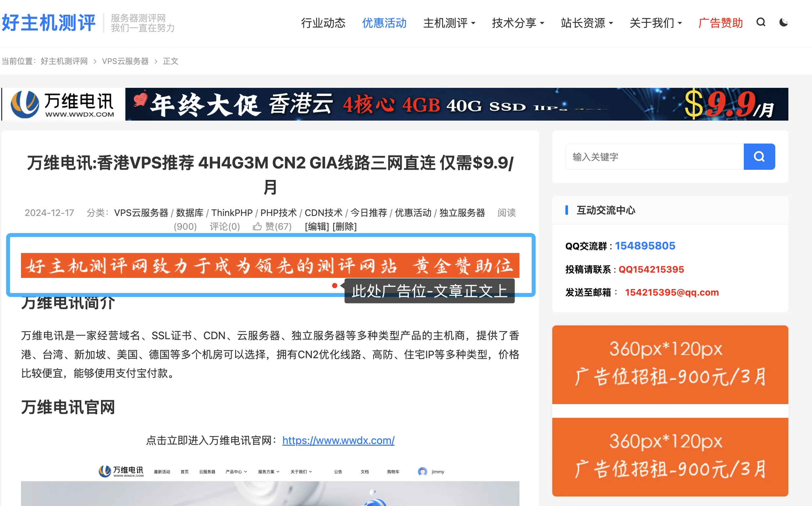Expand the 站长资源 dropdown menu

[587, 23]
